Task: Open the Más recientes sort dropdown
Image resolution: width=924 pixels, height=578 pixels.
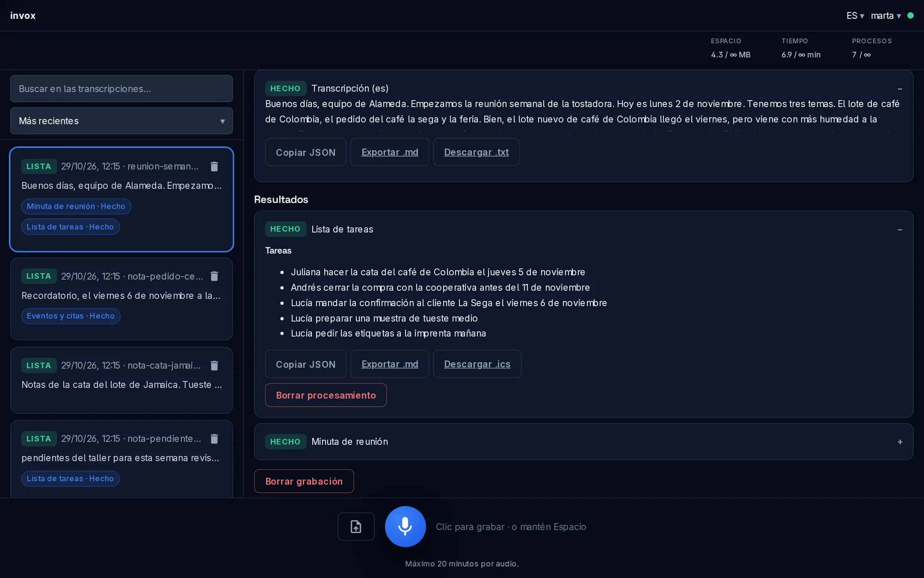Action: click(x=121, y=121)
